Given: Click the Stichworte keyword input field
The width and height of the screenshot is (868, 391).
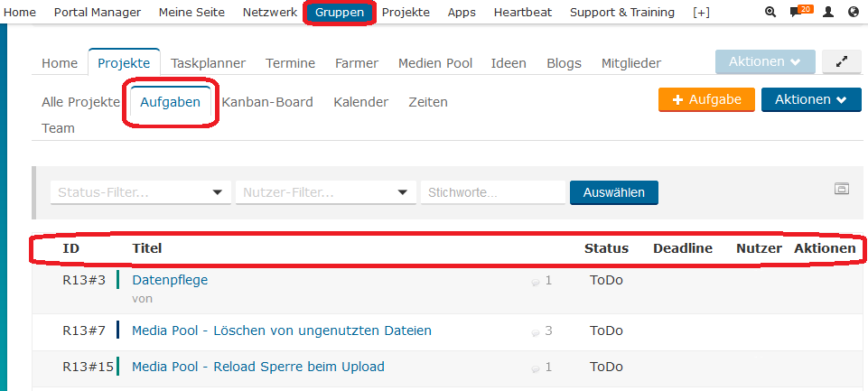Looking at the screenshot, I should click(x=493, y=192).
